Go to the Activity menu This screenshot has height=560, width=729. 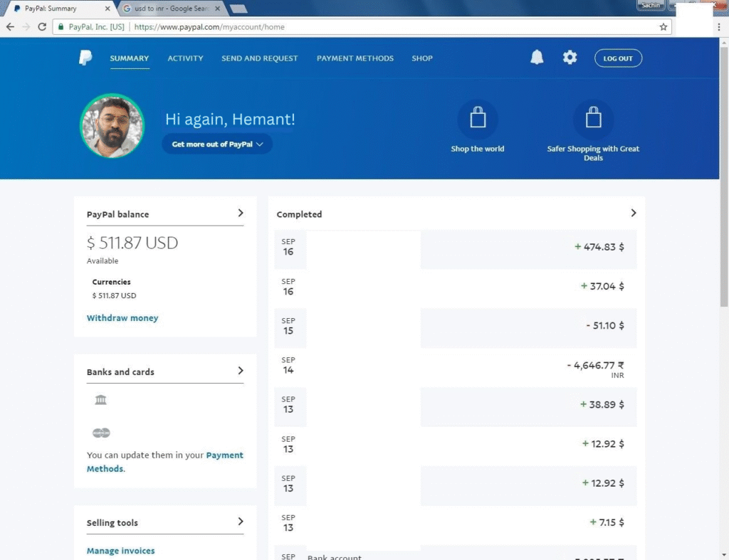pyautogui.click(x=185, y=58)
